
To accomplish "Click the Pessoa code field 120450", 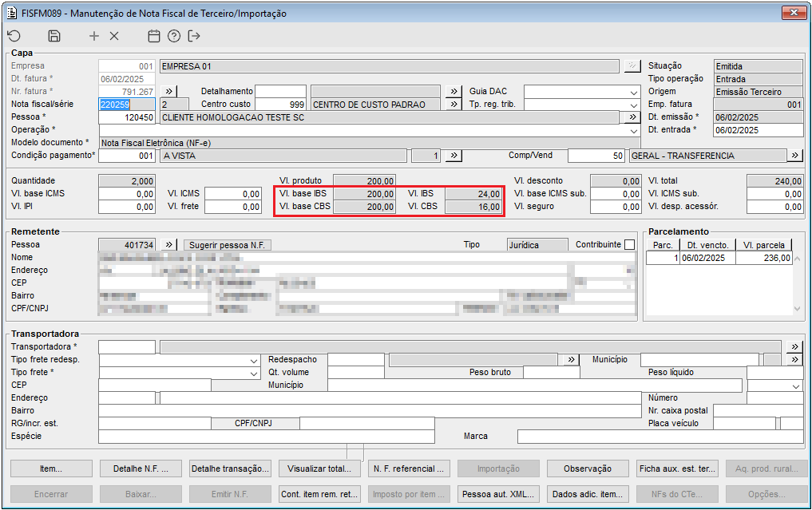I will (x=126, y=117).
